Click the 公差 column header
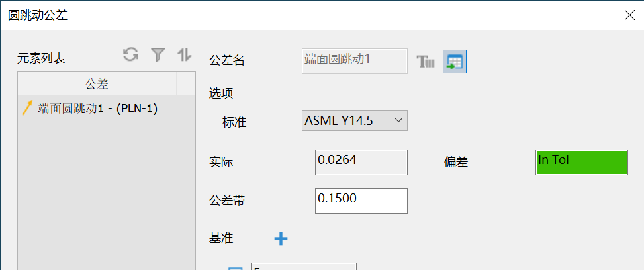This screenshot has height=270, width=644. coord(97,84)
